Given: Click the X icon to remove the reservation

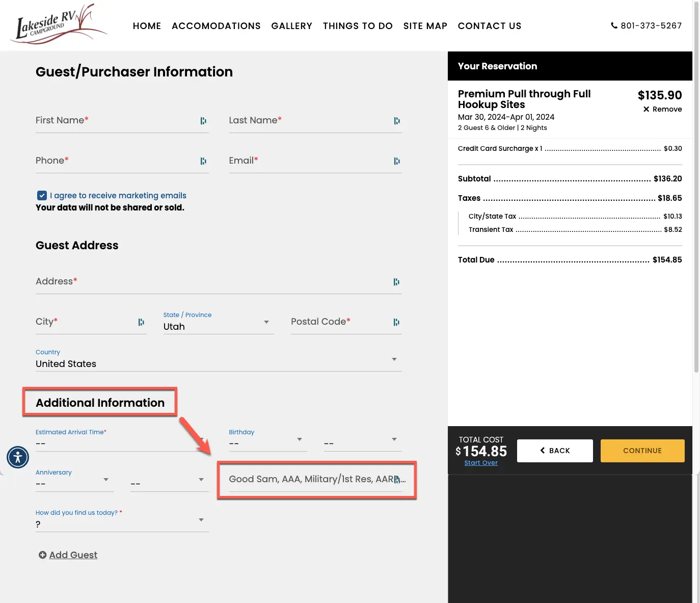Looking at the screenshot, I should [x=646, y=109].
